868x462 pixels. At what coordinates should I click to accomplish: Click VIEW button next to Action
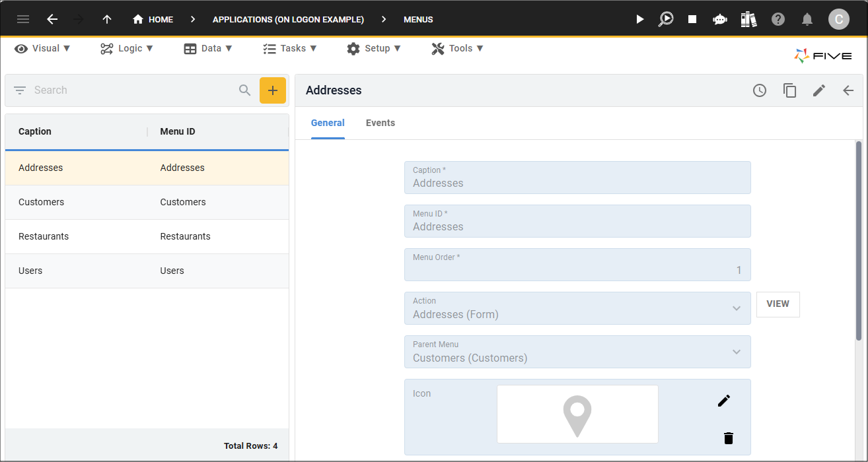pyautogui.click(x=778, y=304)
